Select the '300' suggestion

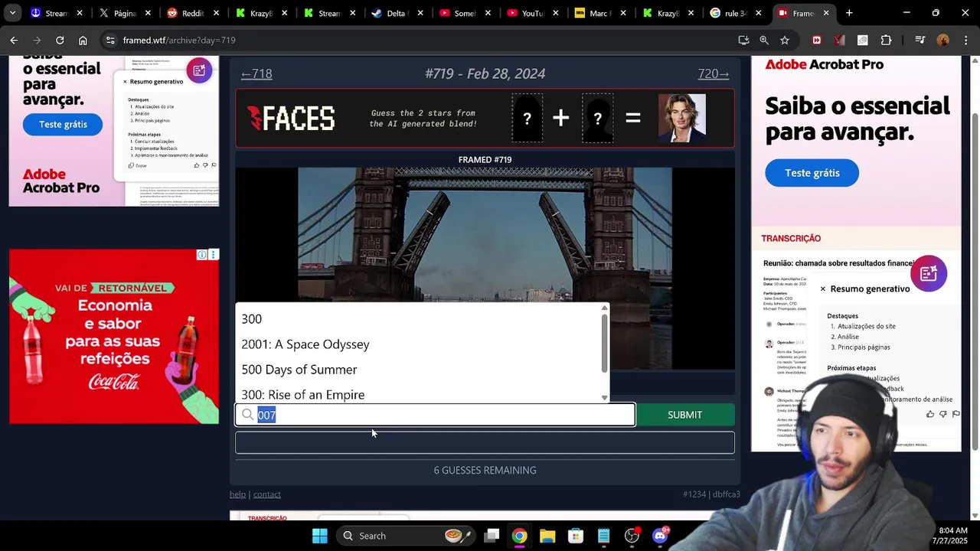coord(422,319)
